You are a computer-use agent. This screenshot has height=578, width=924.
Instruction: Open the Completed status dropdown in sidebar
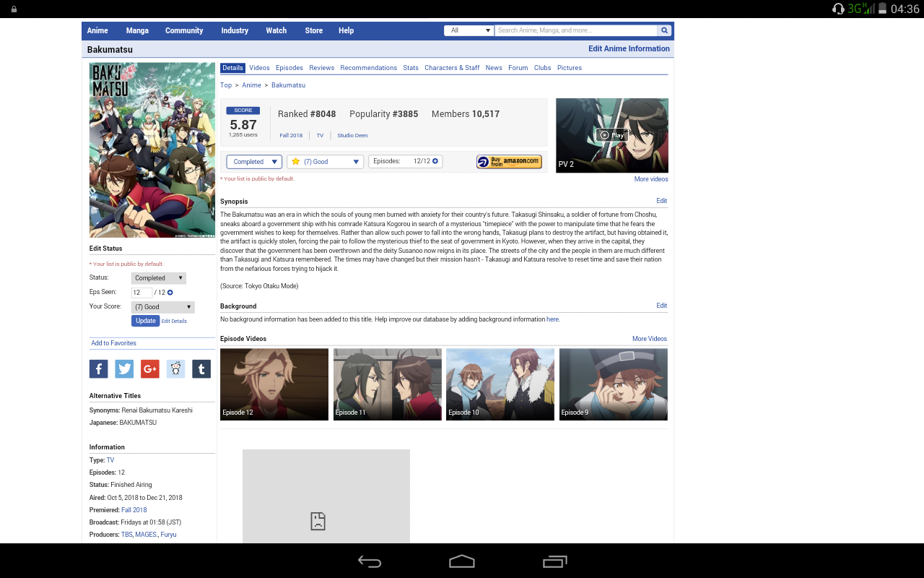[158, 278]
